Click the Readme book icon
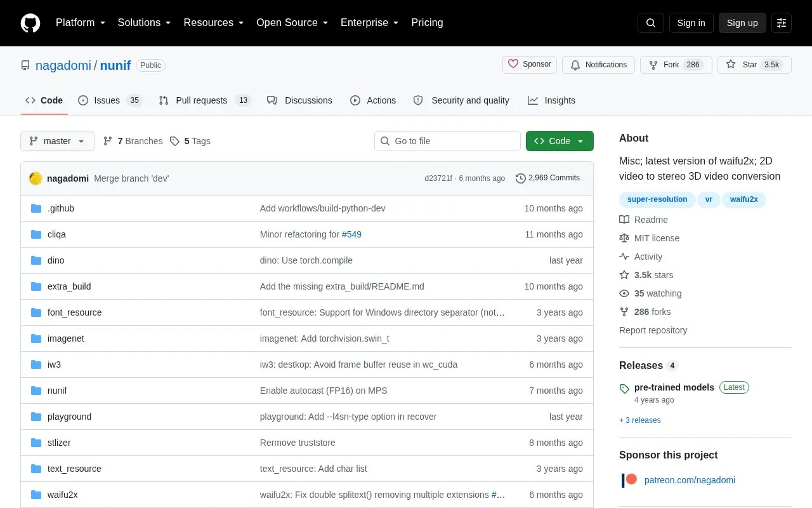812x508 pixels. point(624,220)
